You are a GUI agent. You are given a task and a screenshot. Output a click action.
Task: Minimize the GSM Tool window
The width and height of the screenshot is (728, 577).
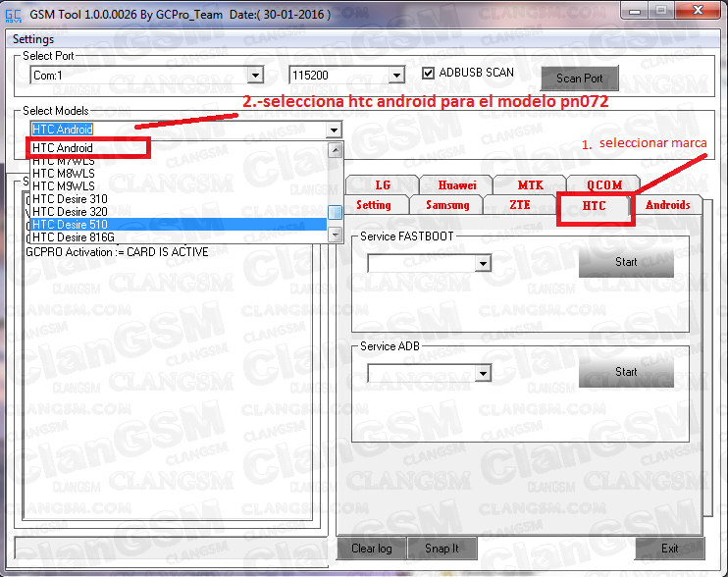(635, 10)
